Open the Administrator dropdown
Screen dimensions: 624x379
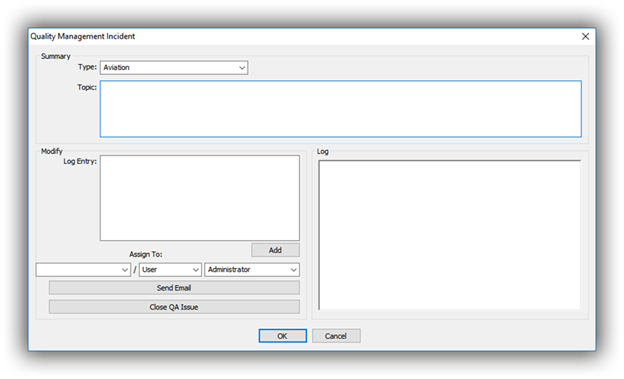(252, 270)
